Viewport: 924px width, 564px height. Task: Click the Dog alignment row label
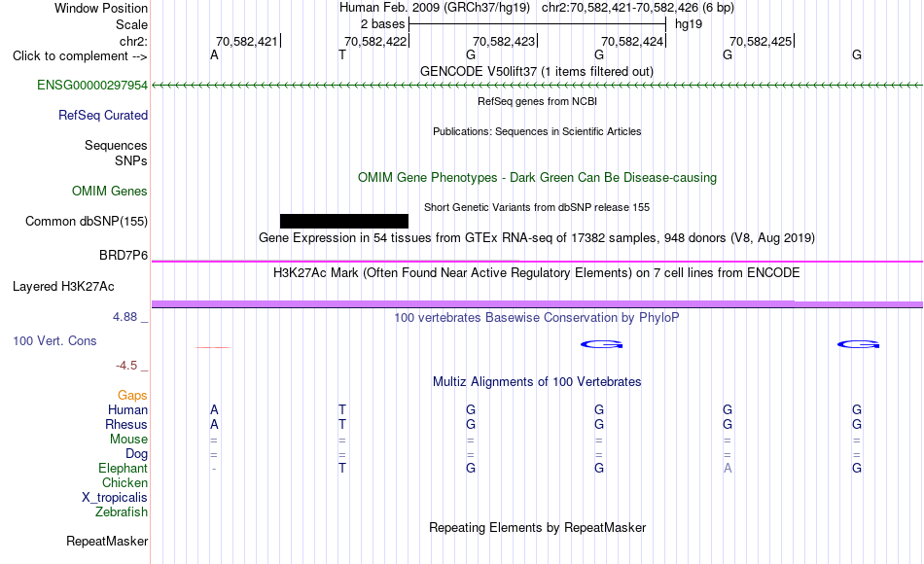click(x=136, y=454)
